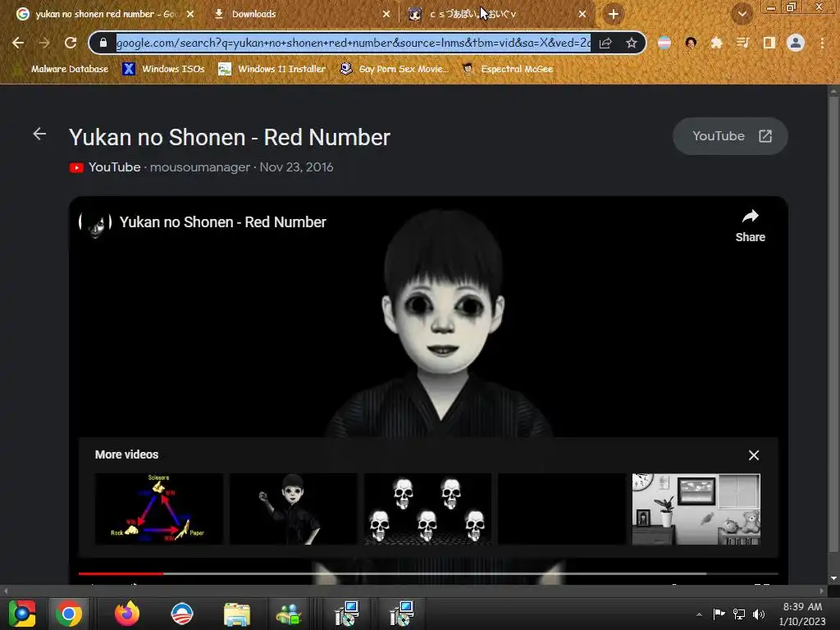Open the Extensions puzzle icon
This screenshot has height=630, width=840.
coord(716,43)
